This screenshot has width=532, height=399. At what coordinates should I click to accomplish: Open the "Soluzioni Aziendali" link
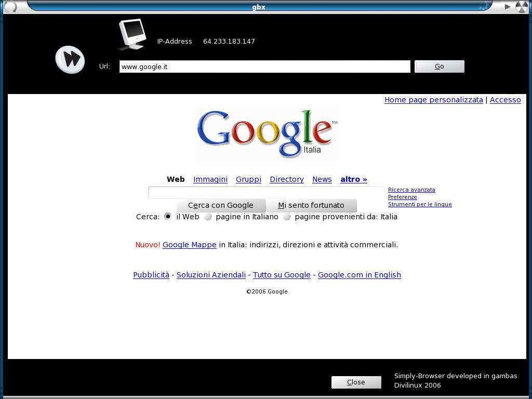pos(211,275)
